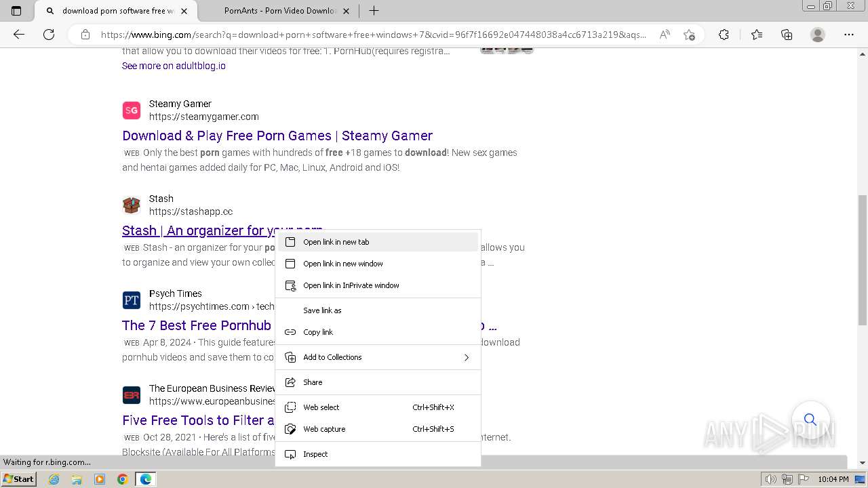Open Read aloud icon in address bar

(665, 35)
